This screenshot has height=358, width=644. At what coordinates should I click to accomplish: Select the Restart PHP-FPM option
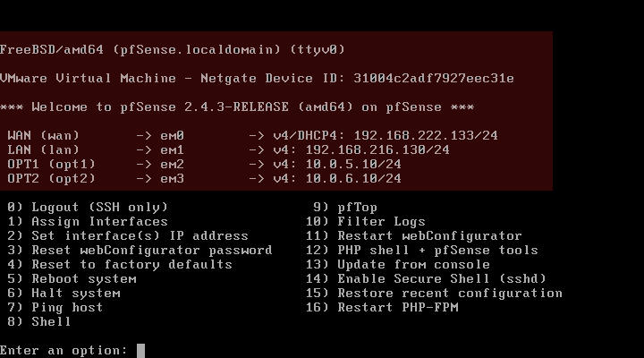[382, 308]
